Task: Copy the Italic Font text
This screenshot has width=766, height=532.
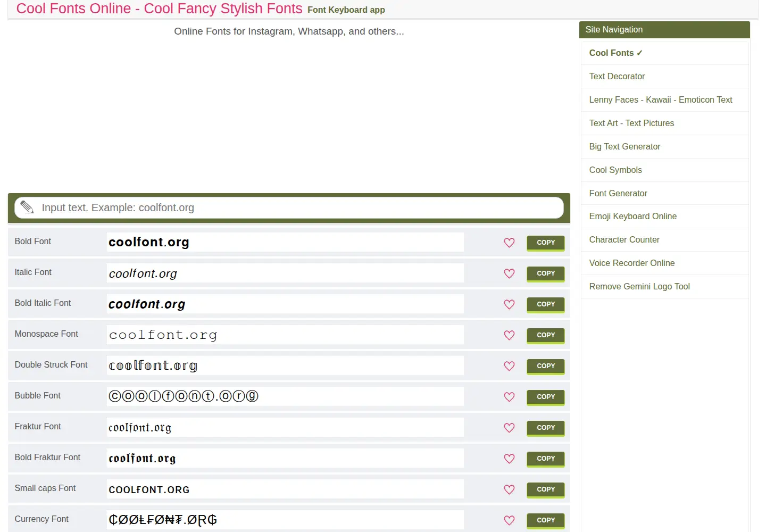Action: [x=546, y=273]
